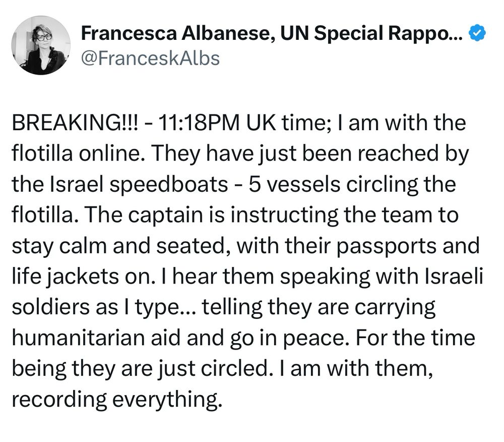Click the text 'humanitarian aid'

96,338
